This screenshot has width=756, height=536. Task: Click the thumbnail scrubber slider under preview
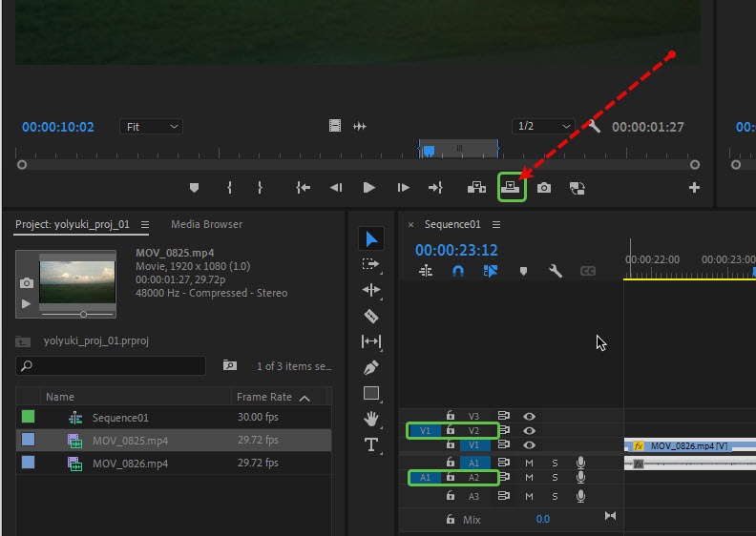(x=83, y=314)
